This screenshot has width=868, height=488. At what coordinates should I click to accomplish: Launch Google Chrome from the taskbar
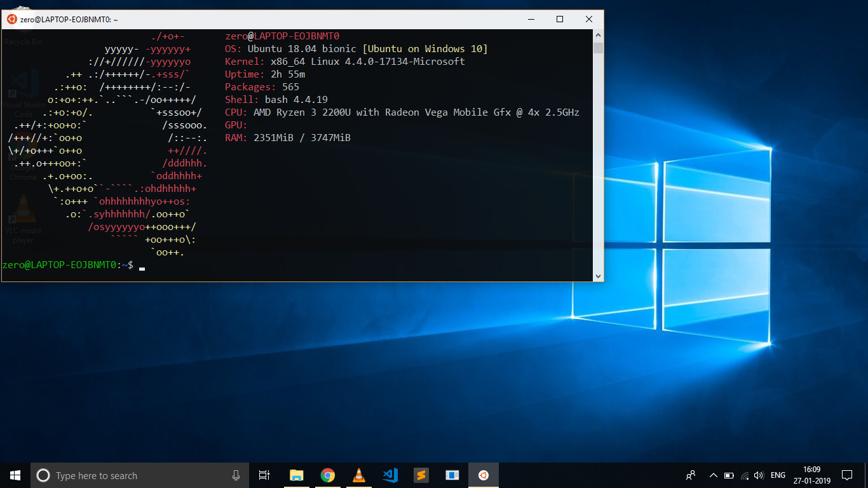(x=327, y=475)
